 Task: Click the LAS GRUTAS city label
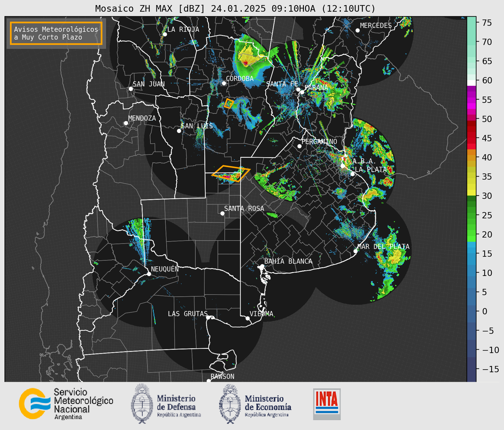[x=188, y=314]
